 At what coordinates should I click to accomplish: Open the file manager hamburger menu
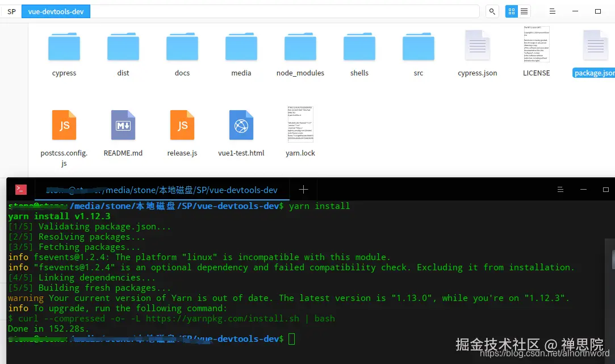552,11
